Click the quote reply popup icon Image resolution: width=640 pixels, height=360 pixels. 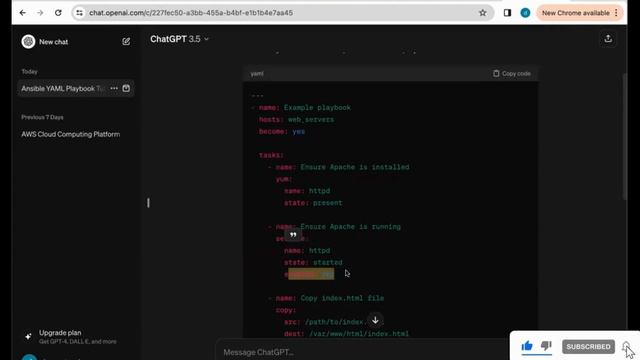[x=293, y=235]
